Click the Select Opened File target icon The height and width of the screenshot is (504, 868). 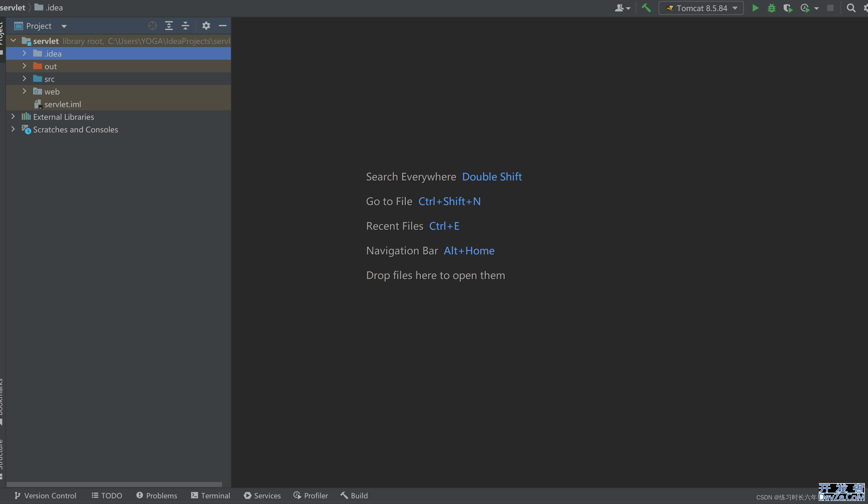152,26
